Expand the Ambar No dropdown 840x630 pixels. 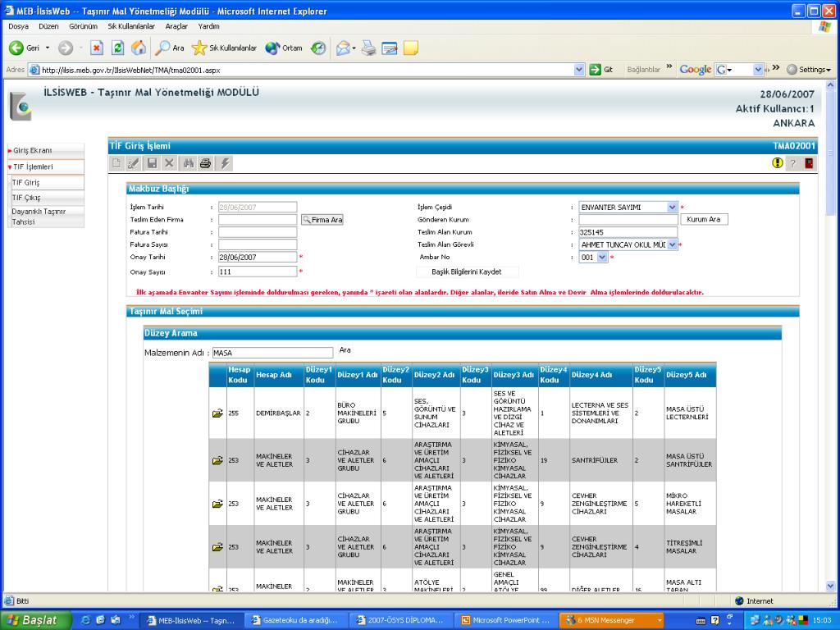(x=603, y=257)
